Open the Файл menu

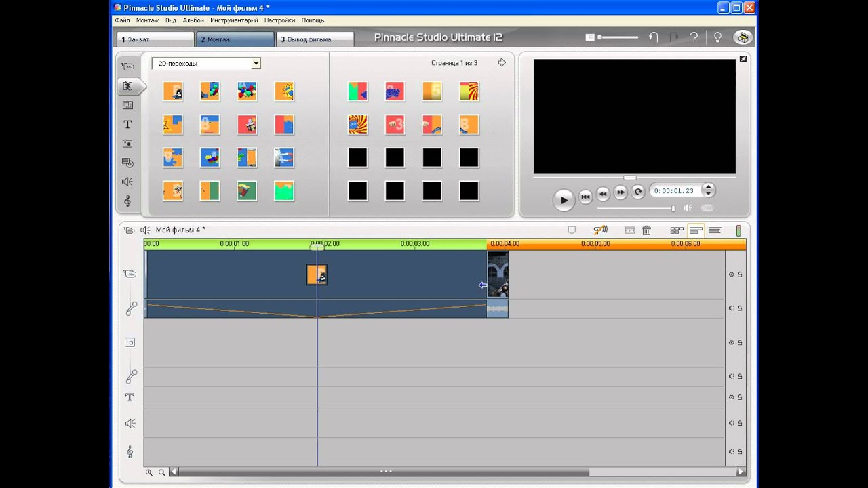point(122,20)
